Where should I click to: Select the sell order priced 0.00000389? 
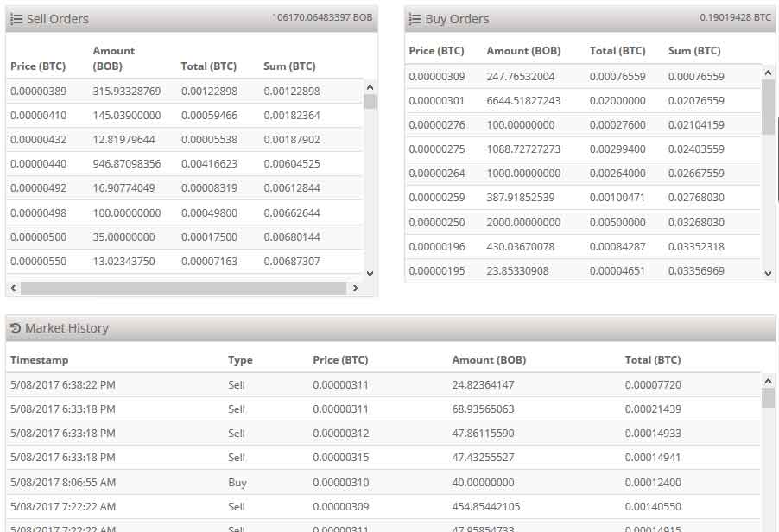coord(185,92)
